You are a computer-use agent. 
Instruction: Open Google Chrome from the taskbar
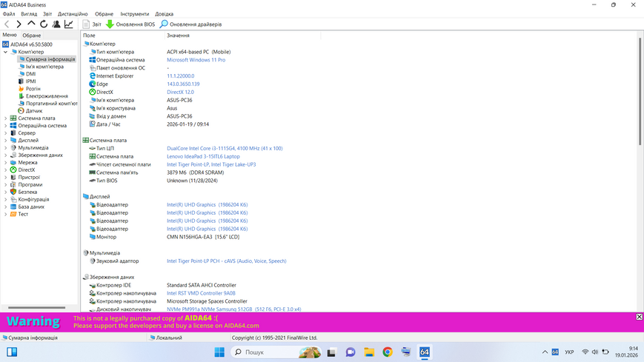tap(388, 352)
